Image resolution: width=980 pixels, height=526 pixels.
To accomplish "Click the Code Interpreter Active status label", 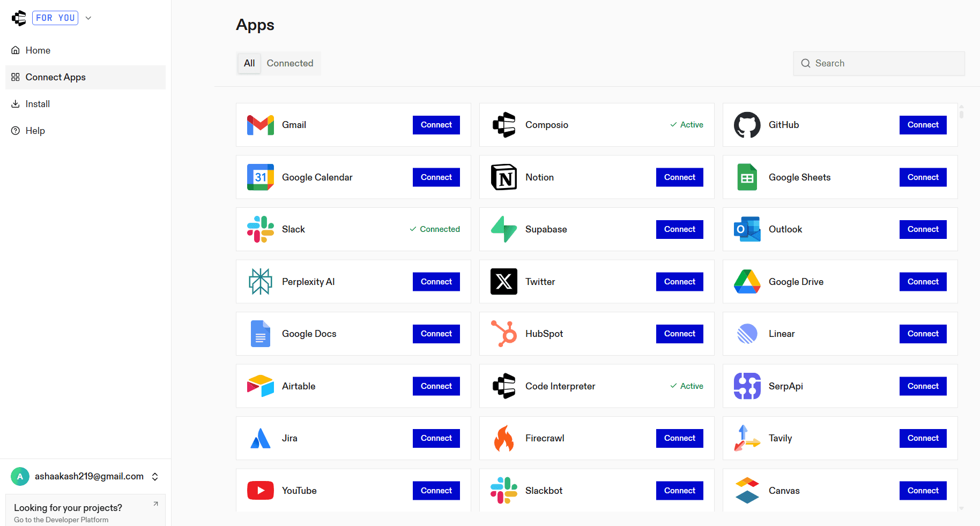I will point(687,386).
